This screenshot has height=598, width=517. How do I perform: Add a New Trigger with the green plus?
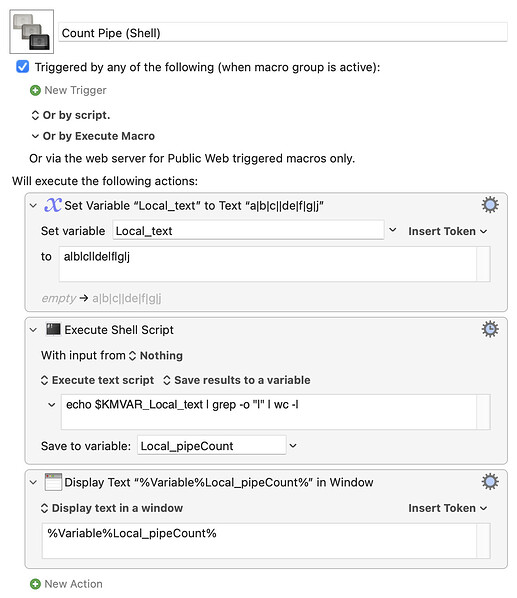point(35,90)
